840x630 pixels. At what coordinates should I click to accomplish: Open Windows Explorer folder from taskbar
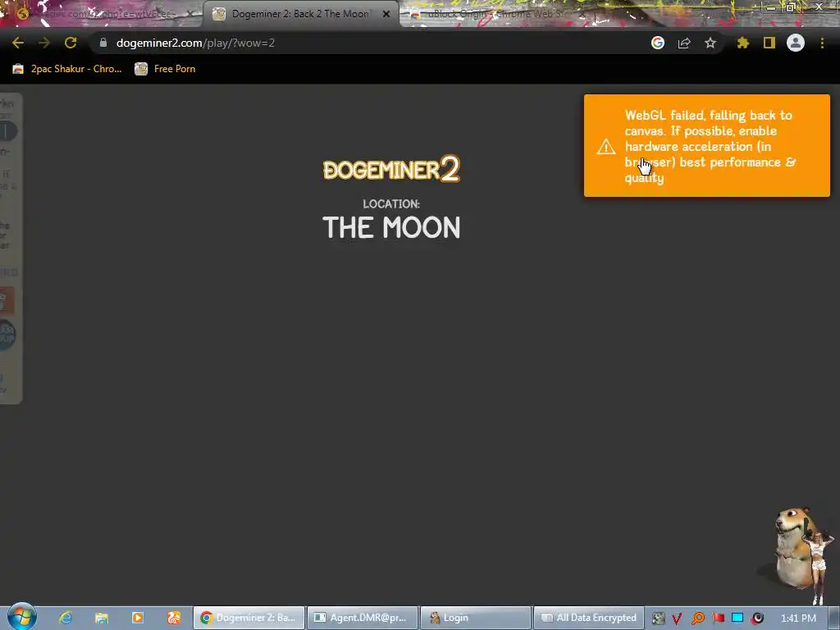click(102, 618)
